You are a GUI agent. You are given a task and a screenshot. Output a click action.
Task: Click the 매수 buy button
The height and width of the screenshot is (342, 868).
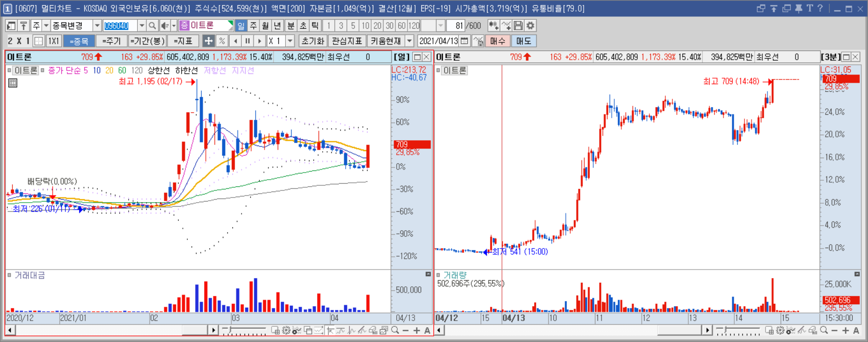click(498, 41)
